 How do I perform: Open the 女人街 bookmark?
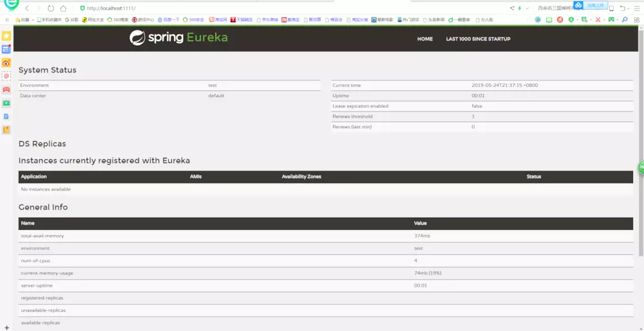tap(484, 19)
